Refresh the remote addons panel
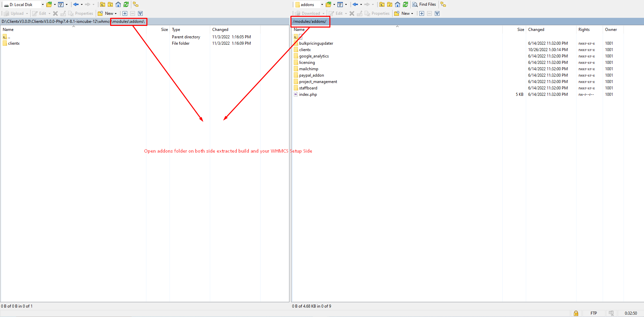Viewport: 644px width, 317px height. click(405, 4)
